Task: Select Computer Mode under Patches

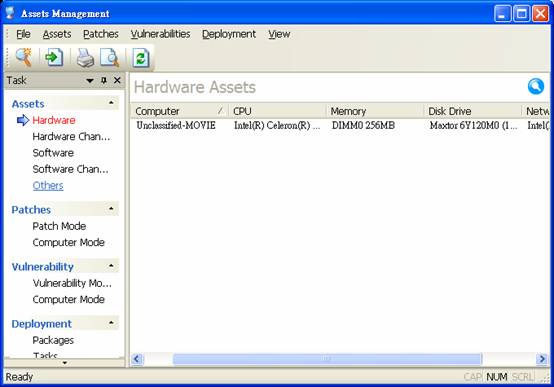Action: tap(69, 242)
